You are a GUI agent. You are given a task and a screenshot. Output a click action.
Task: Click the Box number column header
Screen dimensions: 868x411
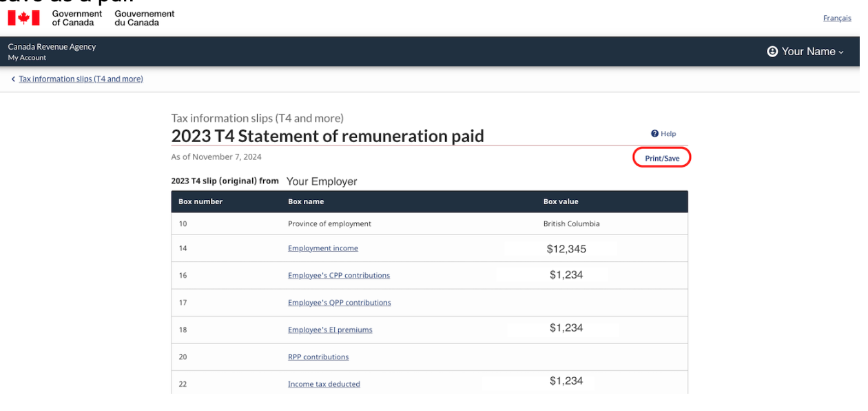(200, 202)
